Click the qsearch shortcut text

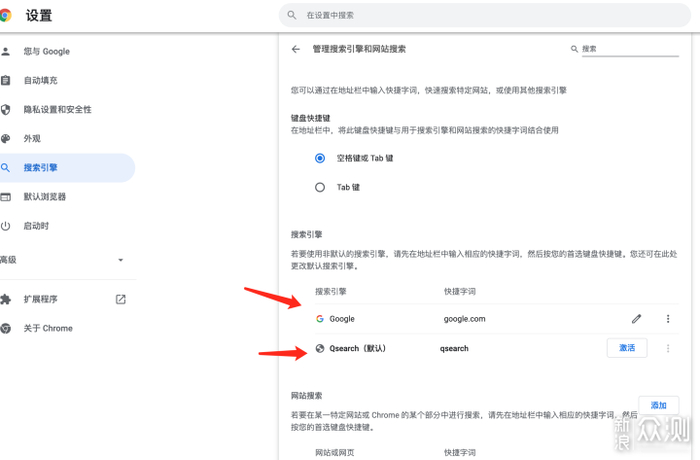point(454,348)
